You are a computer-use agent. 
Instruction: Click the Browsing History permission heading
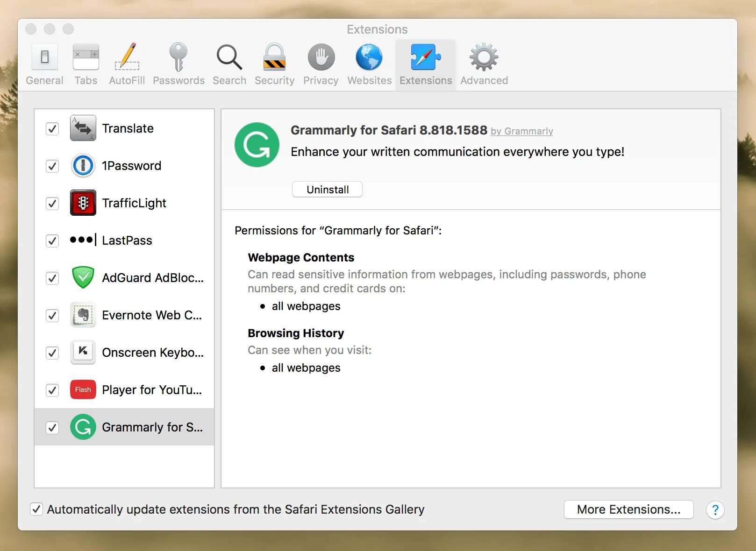coord(296,333)
